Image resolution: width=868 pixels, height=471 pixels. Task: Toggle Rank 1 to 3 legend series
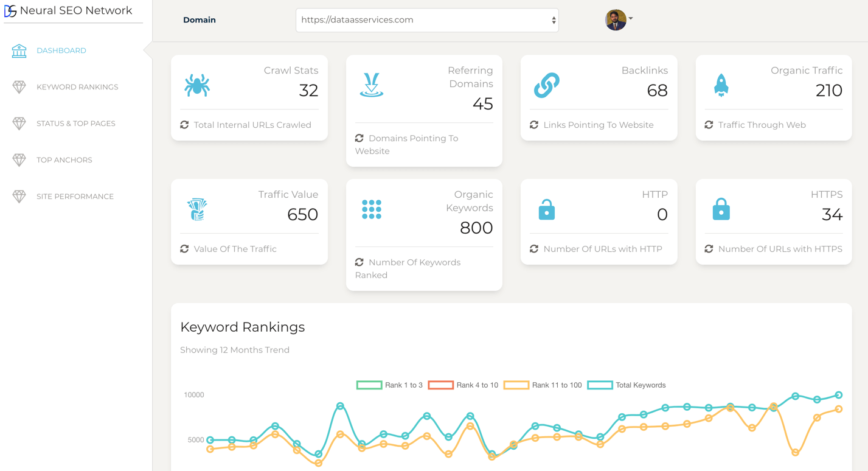(390, 385)
